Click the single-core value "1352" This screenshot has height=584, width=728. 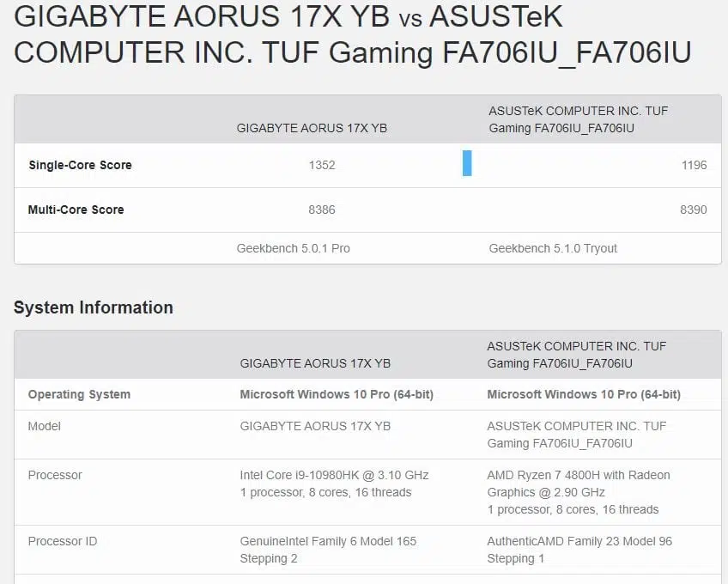(x=322, y=165)
